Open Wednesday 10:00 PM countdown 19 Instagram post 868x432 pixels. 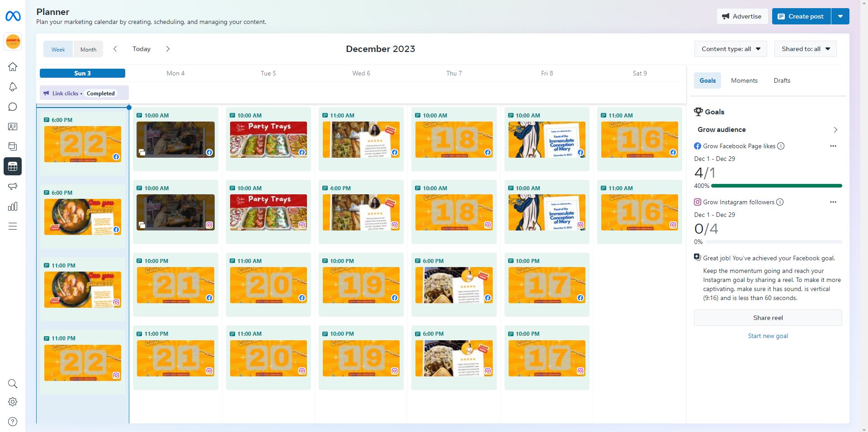pyautogui.click(x=361, y=357)
